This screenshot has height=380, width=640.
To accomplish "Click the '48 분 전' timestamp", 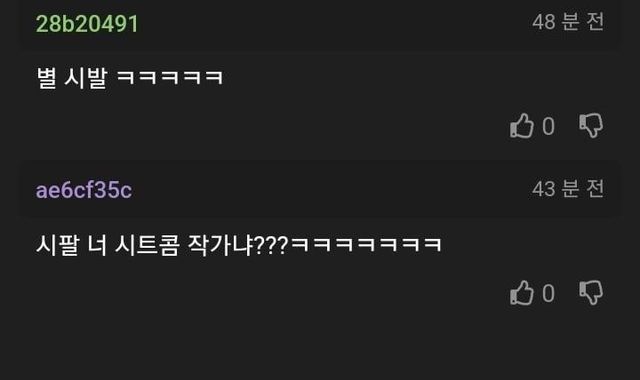I will click(568, 22).
